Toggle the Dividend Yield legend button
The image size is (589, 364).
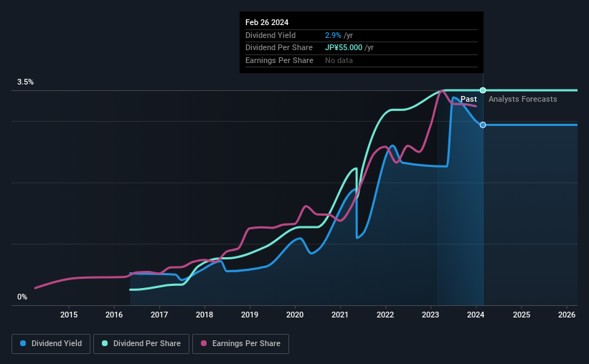pos(51,344)
